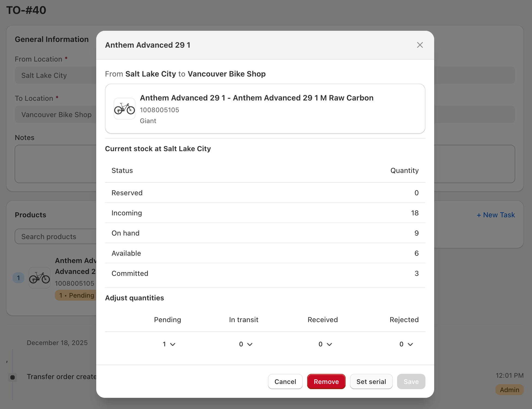Screen dimensions: 532x409
Task: Close the Anthem Advanced 29 1 dialog
Action: 420,45
